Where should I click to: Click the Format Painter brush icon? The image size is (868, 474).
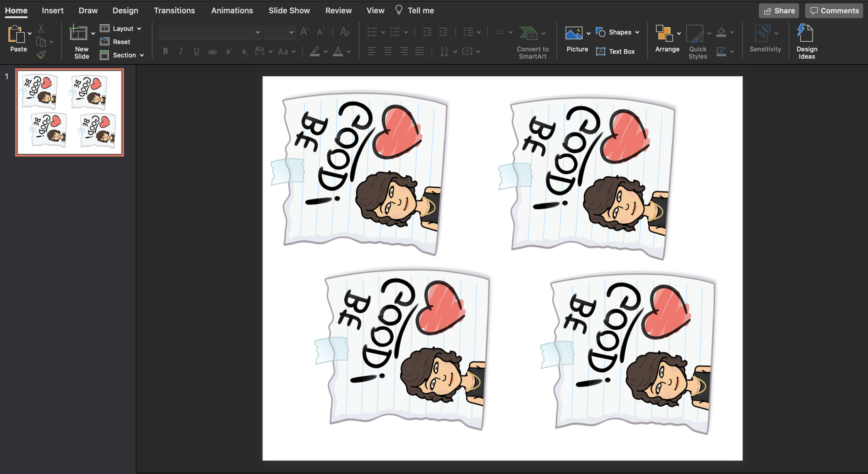coord(41,54)
